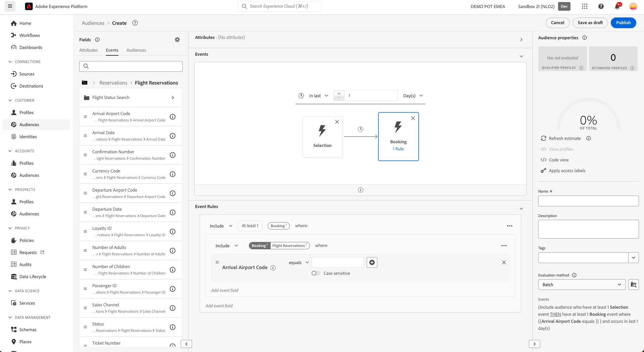Click the app switcher grid icon
Viewport: 644px width, 352px height.
585,6
